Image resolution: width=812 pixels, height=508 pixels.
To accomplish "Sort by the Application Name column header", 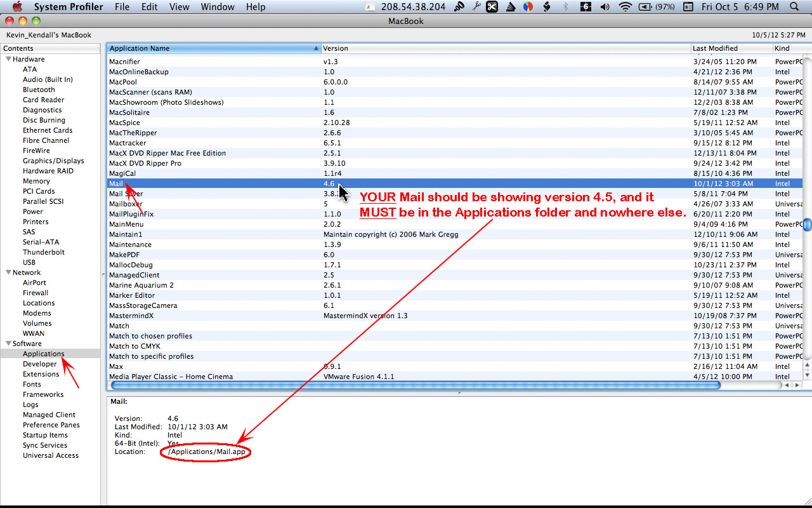I will (x=214, y=48).
